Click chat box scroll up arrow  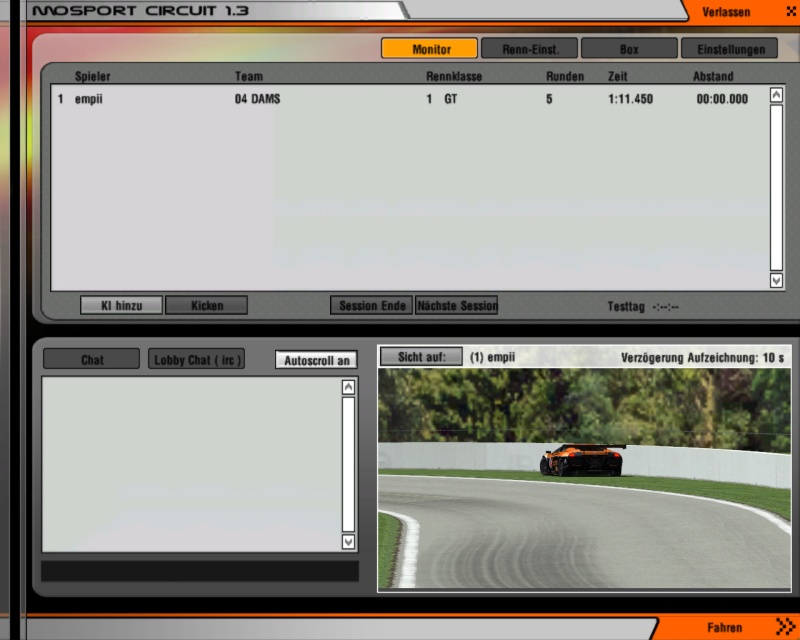pos(348,387)
